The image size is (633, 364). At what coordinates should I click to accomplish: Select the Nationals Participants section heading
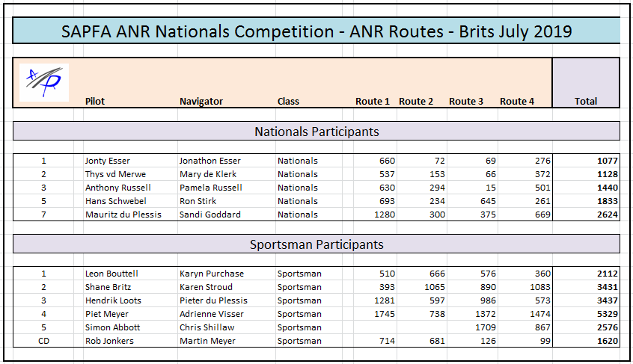(316, 132)
